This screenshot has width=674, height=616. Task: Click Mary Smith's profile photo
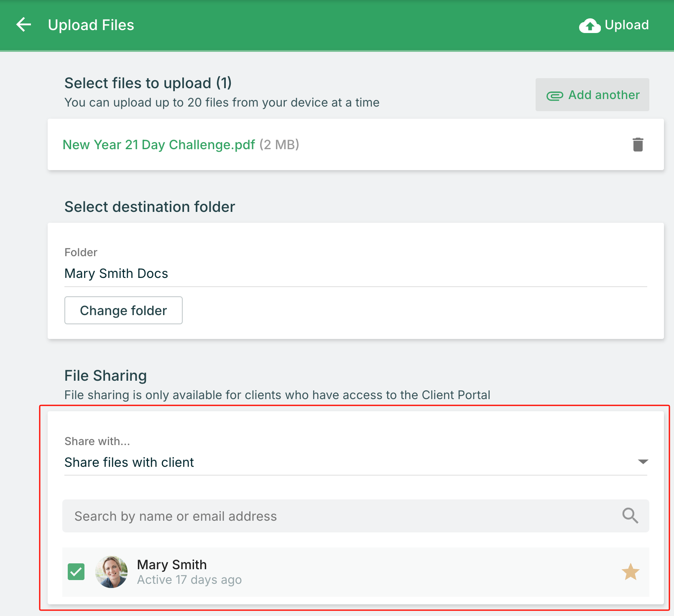point(111,572)
